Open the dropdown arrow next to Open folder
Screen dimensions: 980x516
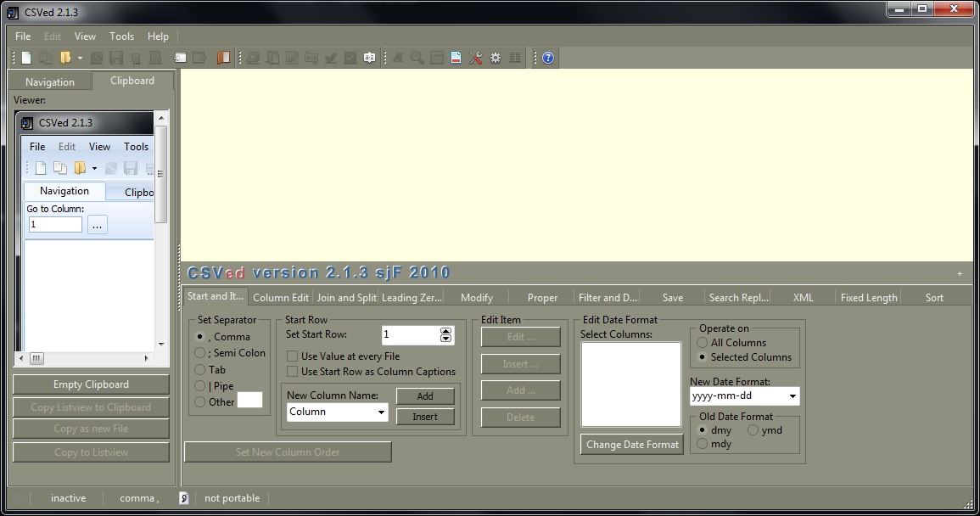coord(80,59)
